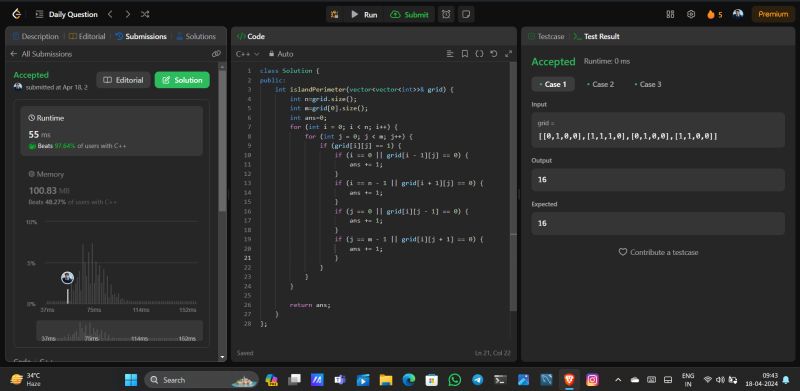Select Case 3
The width and height of the screenshot is (800, 391).
[x=648, y=84]
